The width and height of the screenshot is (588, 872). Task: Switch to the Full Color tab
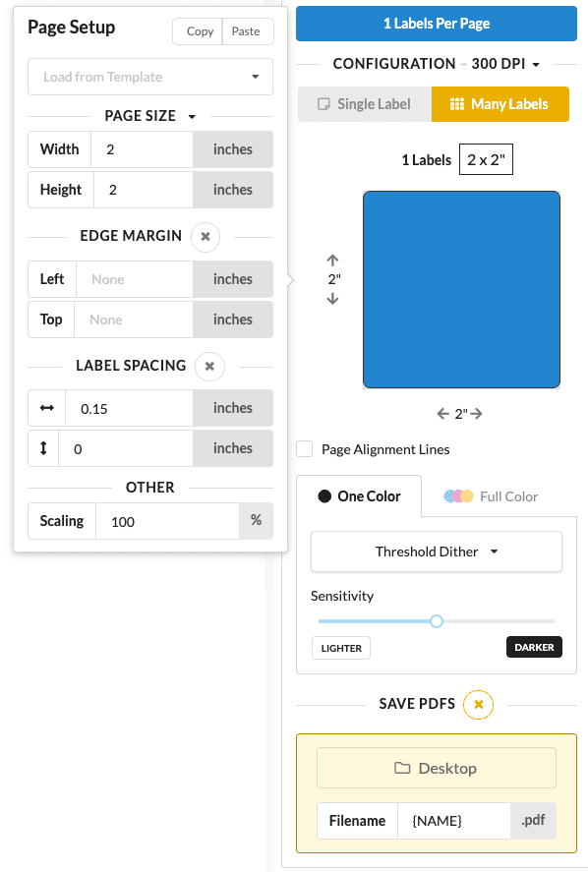click(489, 496)
